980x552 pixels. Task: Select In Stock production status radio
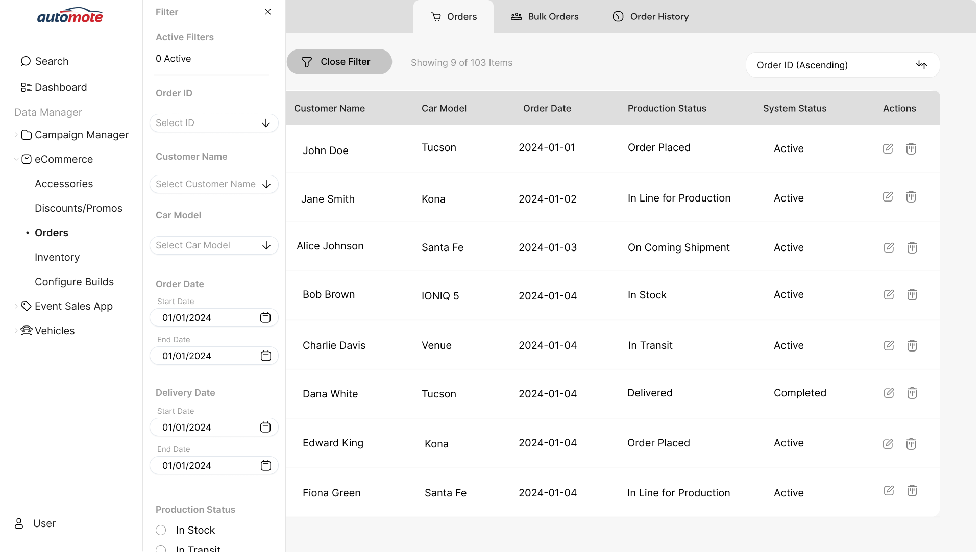coord(161,530)
